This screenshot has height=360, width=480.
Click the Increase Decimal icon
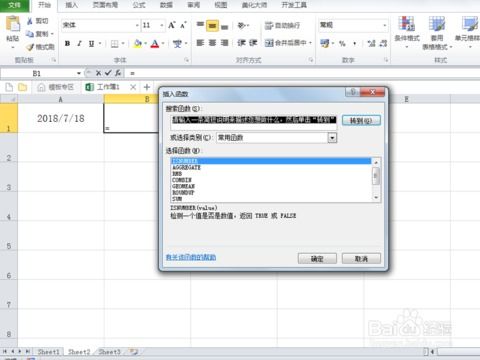pyautogui.click(x=371, y=43)
